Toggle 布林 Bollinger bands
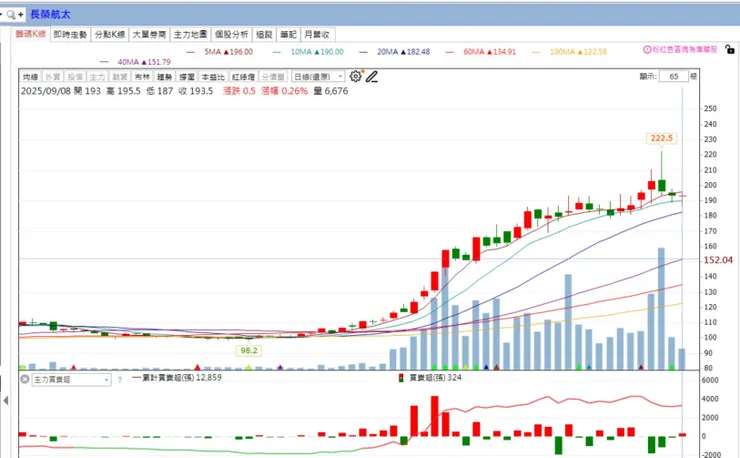 [x=142, y=76]
